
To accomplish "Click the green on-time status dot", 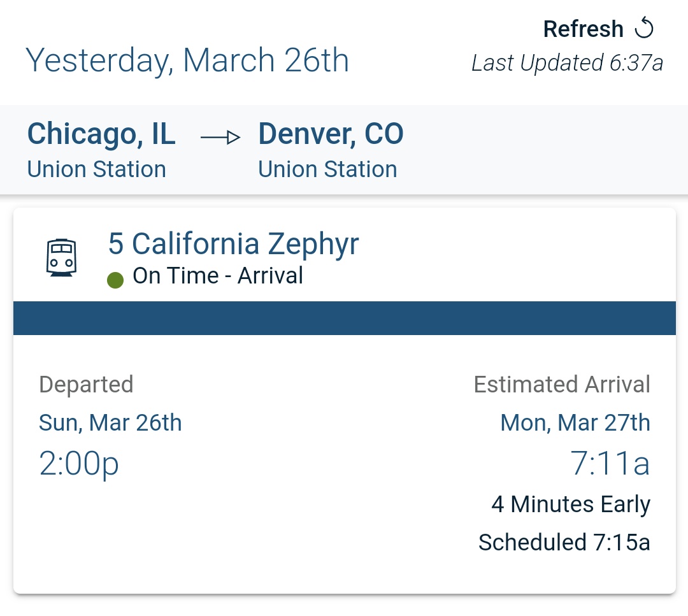I will (115, 280).
